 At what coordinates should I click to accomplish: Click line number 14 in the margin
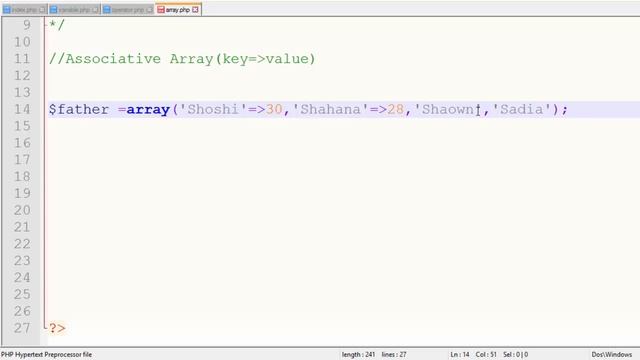(22, 109)
